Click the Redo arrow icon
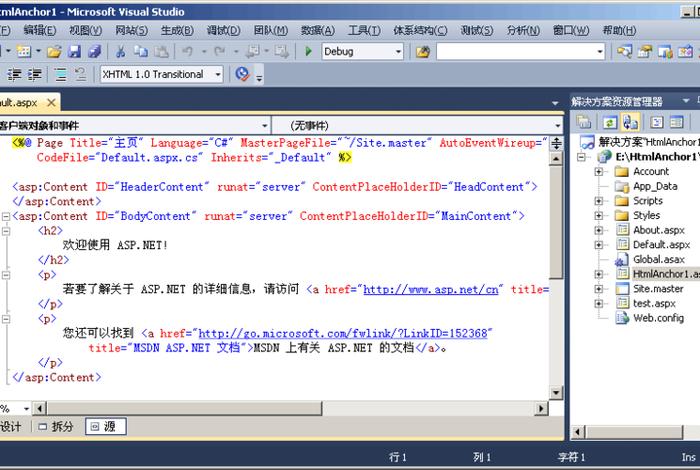The image size is (700, 470). click(x=220, y=52)
